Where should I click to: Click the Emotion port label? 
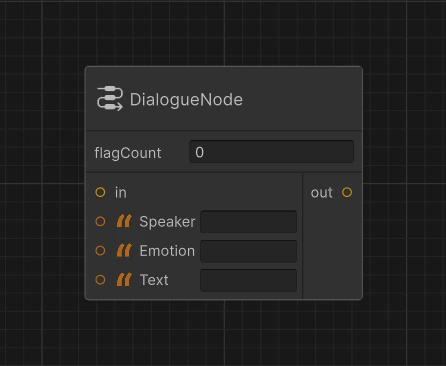pyautogui.click(x=167, y=251)
